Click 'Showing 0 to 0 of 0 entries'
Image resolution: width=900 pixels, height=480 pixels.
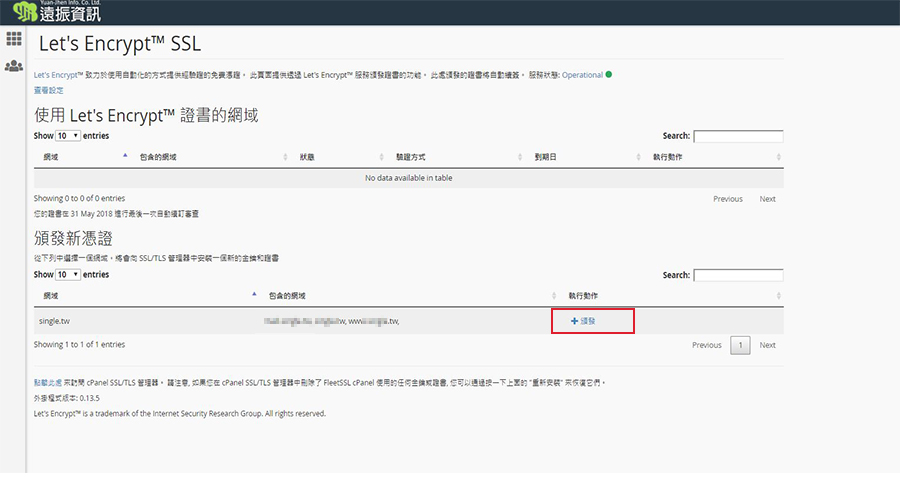point(79,198)
